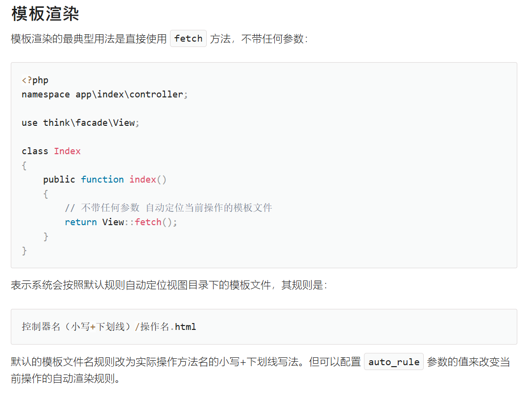Click the inline fetch code tag
Image resolution: width=532 pixels, height=396 pixels.
point(188,39)
